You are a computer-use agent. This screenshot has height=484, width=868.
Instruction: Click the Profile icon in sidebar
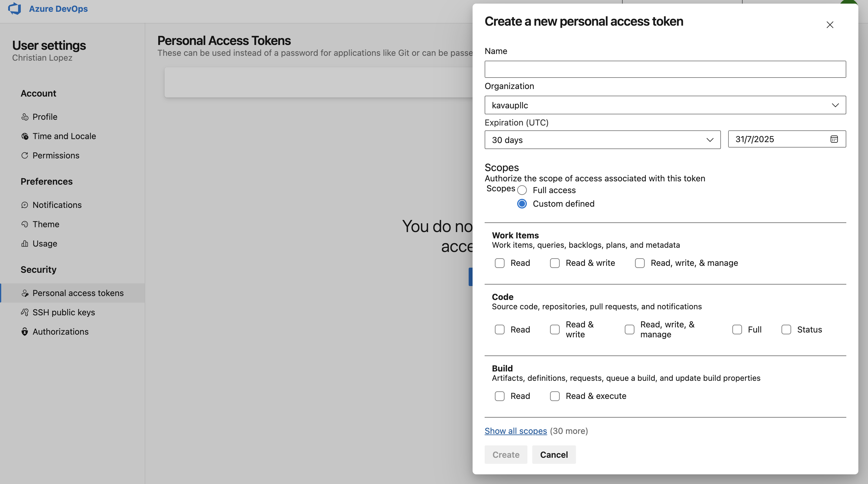tap(25, 117)
